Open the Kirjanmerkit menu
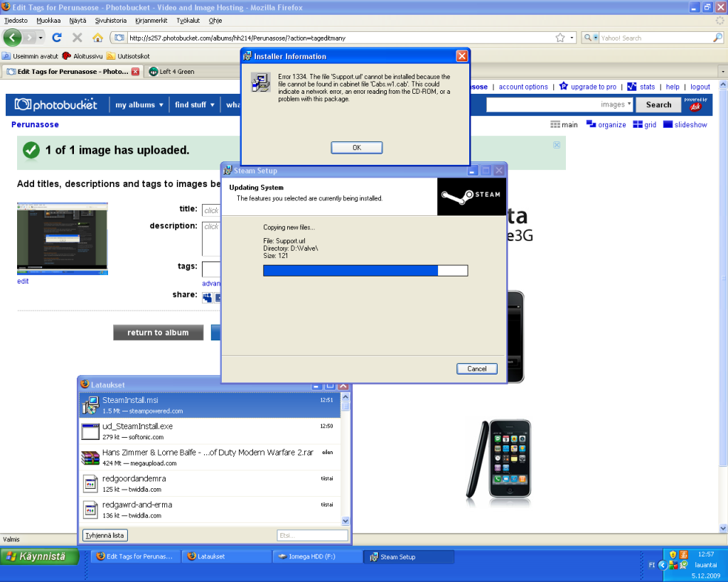Viewport: 728px width, 582px height. (x=151, y=21)
